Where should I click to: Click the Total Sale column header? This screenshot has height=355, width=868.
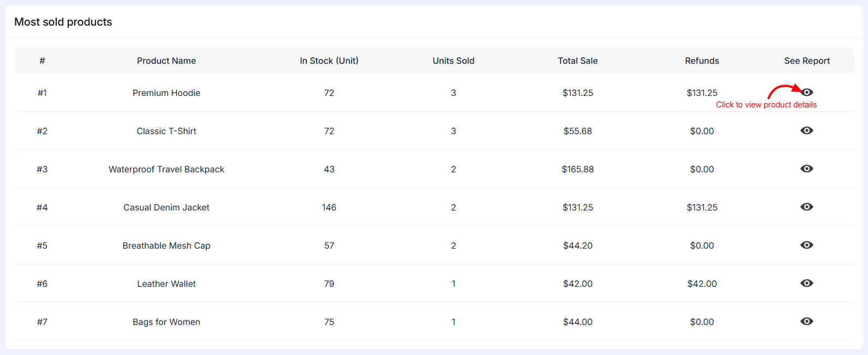pos(578,61)
